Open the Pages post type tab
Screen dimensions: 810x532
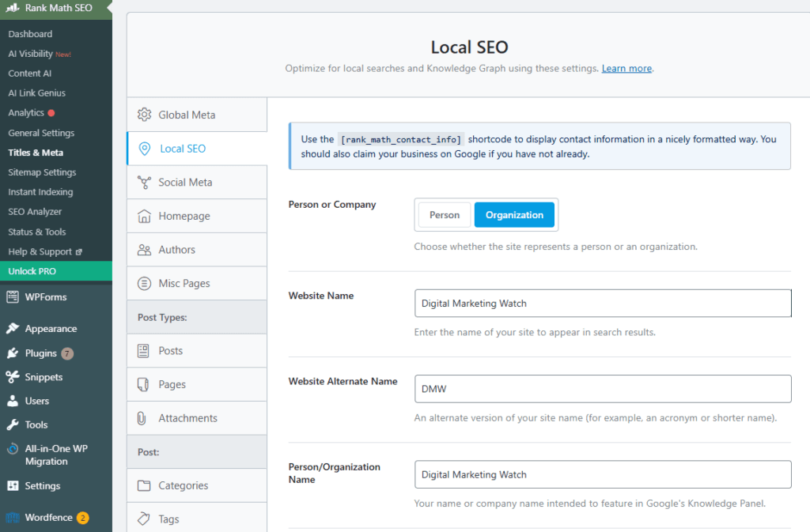[x=197, y=384]
